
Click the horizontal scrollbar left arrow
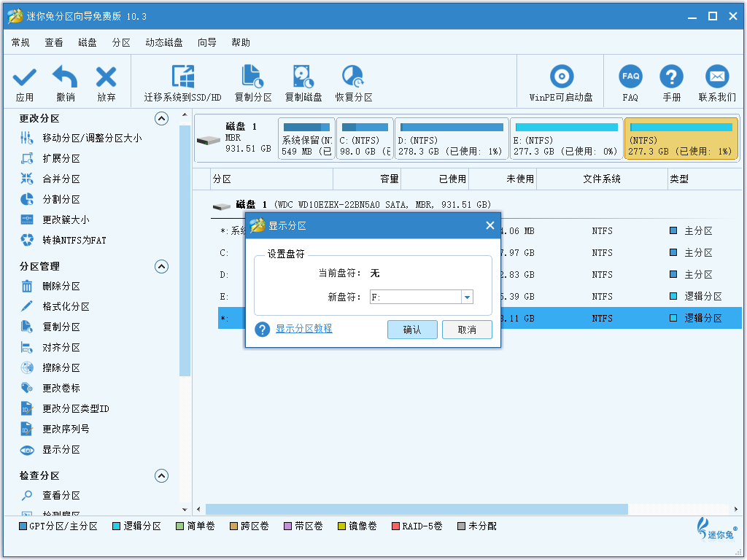(x=198, y=509)
